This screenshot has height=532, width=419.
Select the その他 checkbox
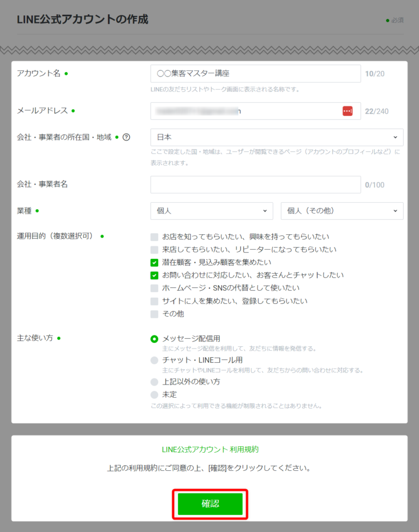click(154, 314)
